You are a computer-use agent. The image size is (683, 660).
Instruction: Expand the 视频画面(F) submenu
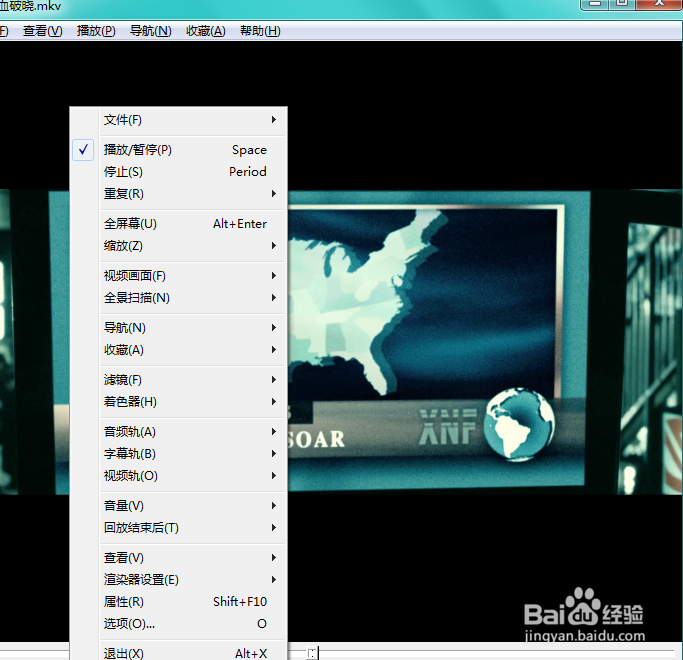click(x=178, y=276)
